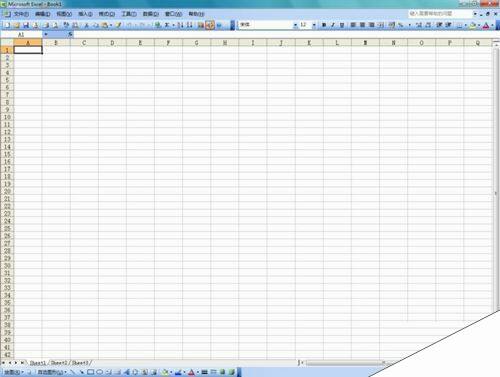Click the insert function fx button
Viewport: 500px width, 377px height.
click(70, 34)
